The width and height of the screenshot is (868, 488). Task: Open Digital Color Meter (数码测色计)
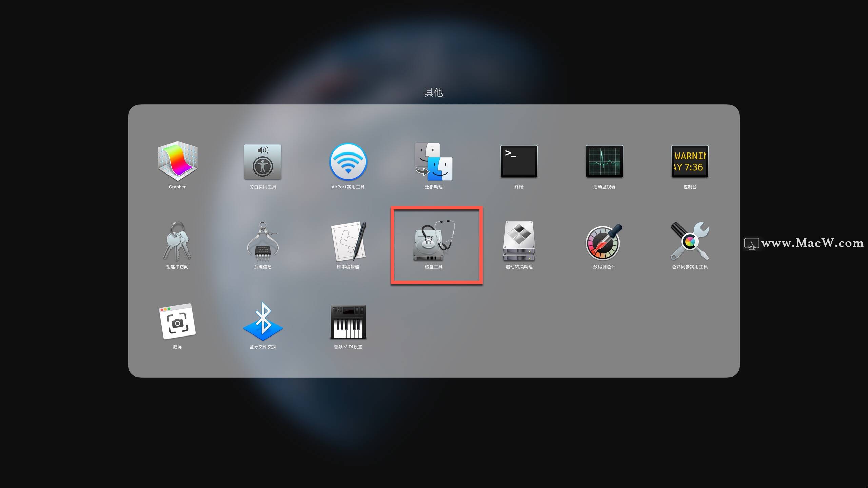[604, 241]
